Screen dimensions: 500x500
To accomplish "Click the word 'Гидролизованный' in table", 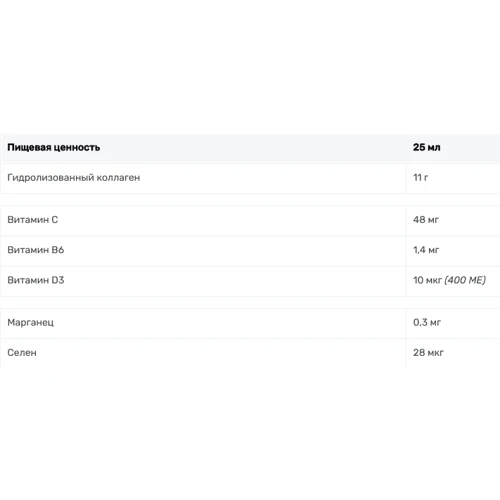I will 51,178.
